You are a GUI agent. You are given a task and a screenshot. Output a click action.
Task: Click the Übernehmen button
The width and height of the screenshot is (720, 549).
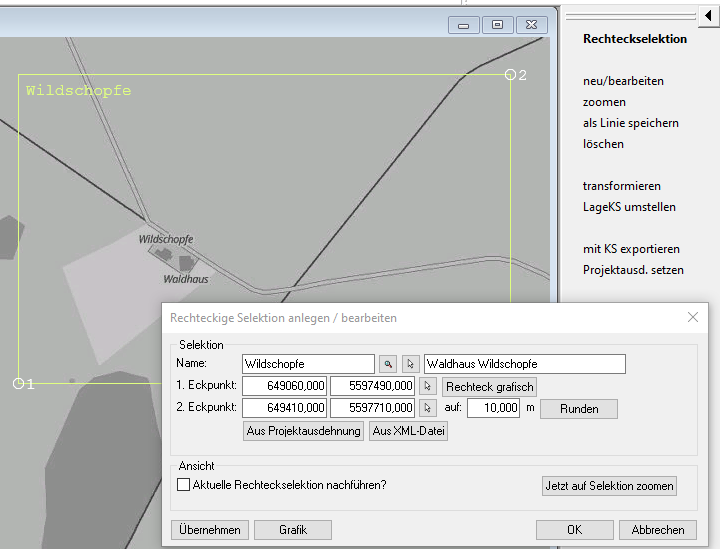(x=210, y=530)
